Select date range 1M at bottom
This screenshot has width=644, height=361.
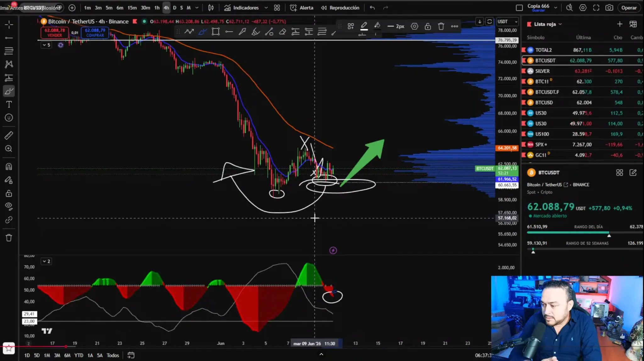(47, 355)
